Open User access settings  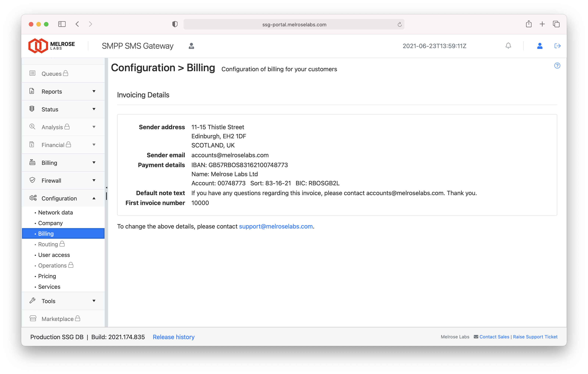point(54,255)
